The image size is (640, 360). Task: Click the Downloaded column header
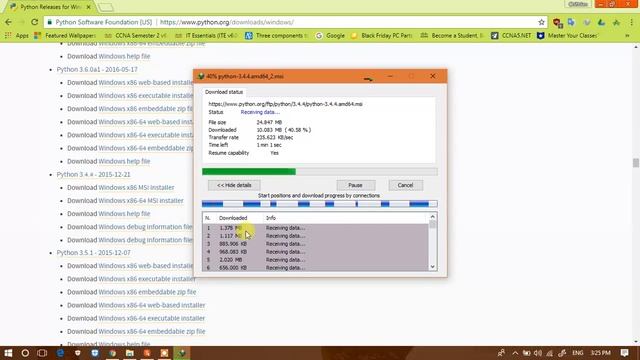pyautogui.click(x=233, y=218)
